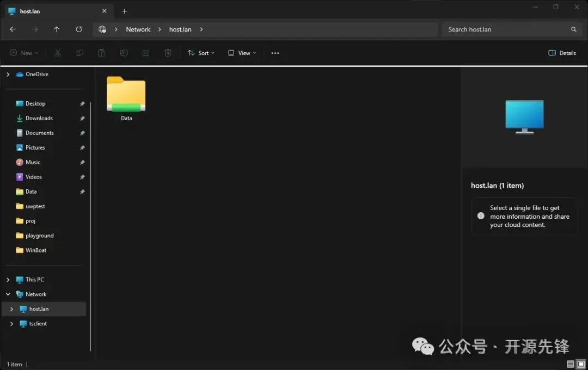Switch to large thumbnails view icon
Image resolution: width=588 pixels, height=370 pixels.
pyautogui.click(x=581, y=364)
